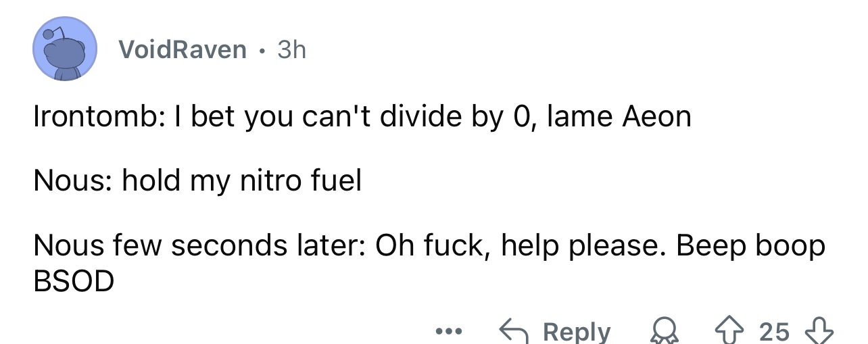Image resolution: width=868 pixels, height=344 pixels.
Task: Open the three-dot more options menu
Action: pyautogui.click(x=448, y=332)
